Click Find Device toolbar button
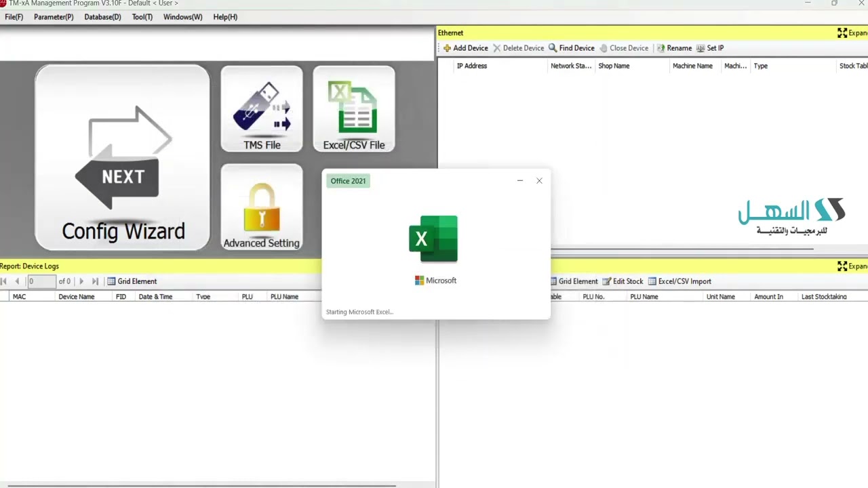Image resolution: width=868 pixels, height=488 pixels. pyautogui.click(x=572, y=48)
